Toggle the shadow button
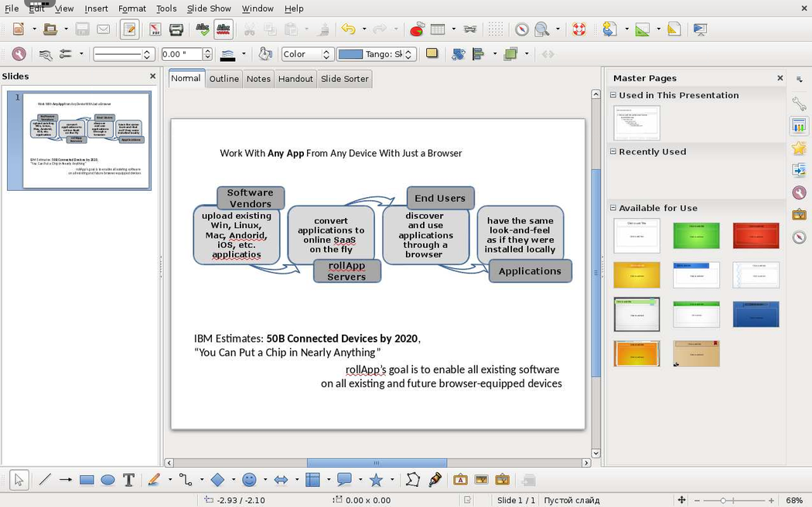Viewport: 812px width, 507px height. 432,54
